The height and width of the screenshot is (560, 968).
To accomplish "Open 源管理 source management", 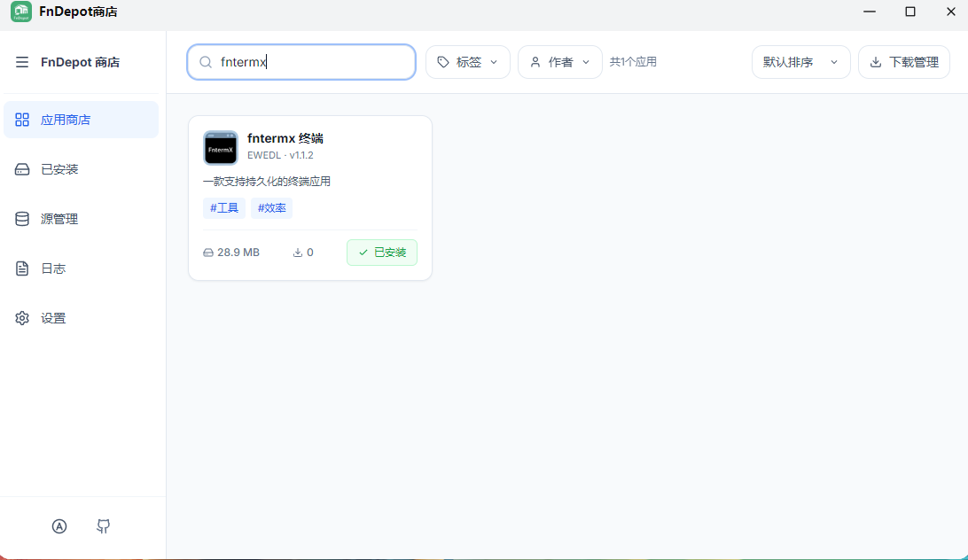I will (81, 219).
